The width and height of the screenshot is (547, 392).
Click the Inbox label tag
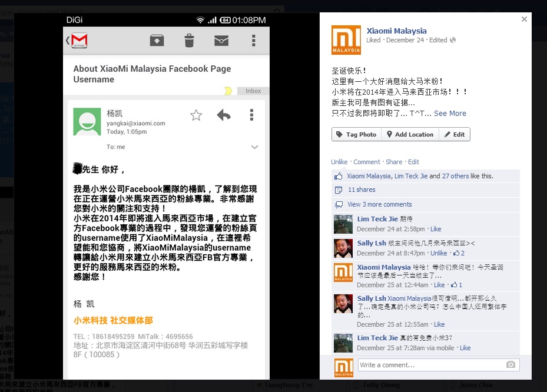[253, 91]
